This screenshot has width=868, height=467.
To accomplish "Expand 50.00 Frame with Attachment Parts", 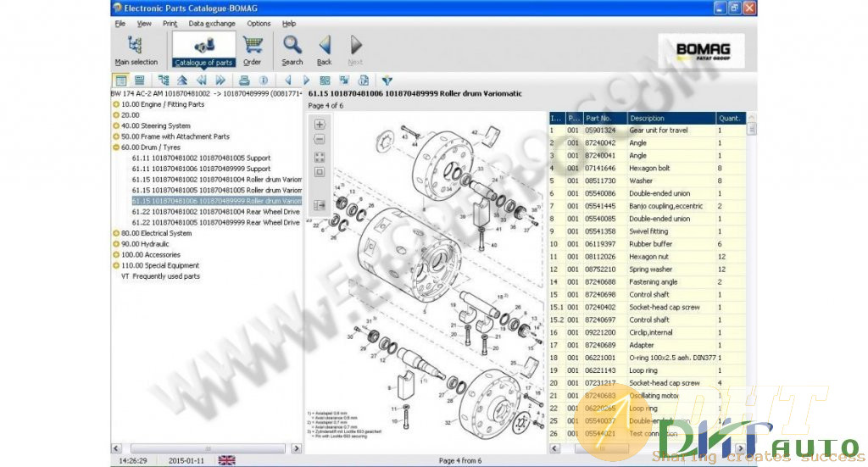I will 116,136.
